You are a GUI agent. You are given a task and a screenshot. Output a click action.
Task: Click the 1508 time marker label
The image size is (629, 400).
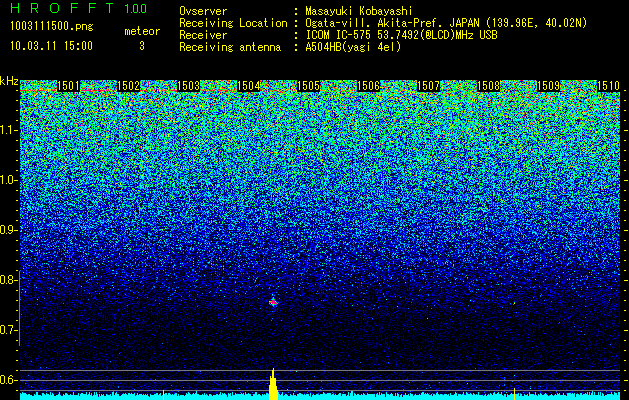489,86
